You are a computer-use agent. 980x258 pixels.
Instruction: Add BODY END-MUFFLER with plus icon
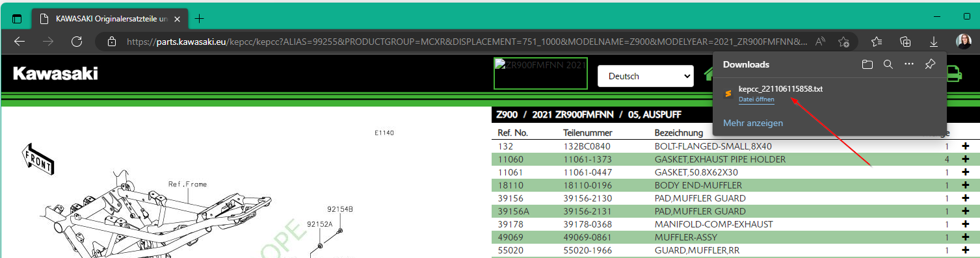965,185
